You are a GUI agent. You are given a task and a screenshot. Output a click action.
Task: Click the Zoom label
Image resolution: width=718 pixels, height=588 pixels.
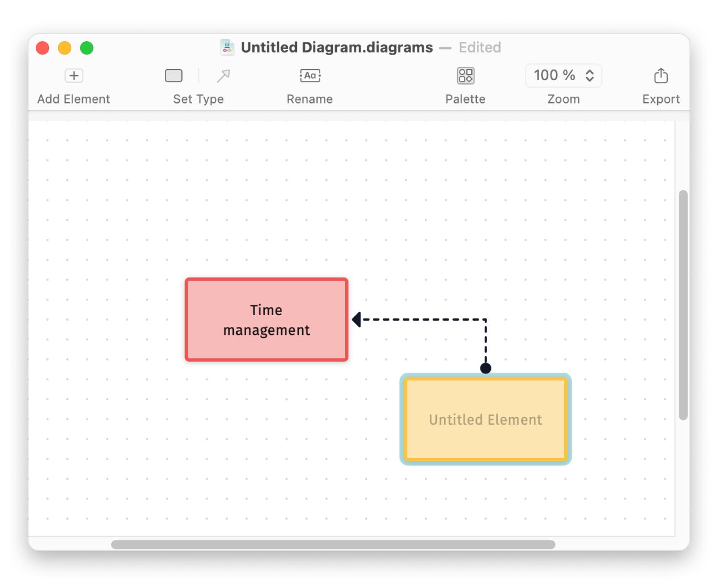tap(563, 99)
